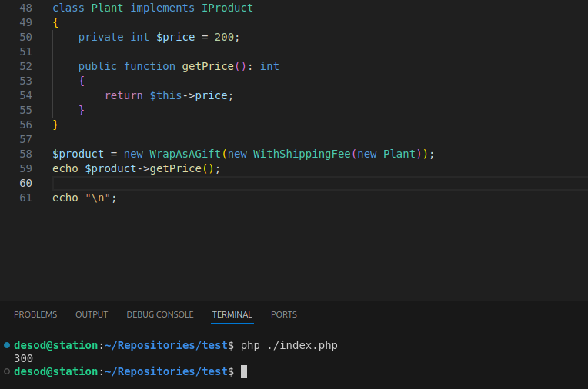Place cursor on empty line 60

click(231, 183)
